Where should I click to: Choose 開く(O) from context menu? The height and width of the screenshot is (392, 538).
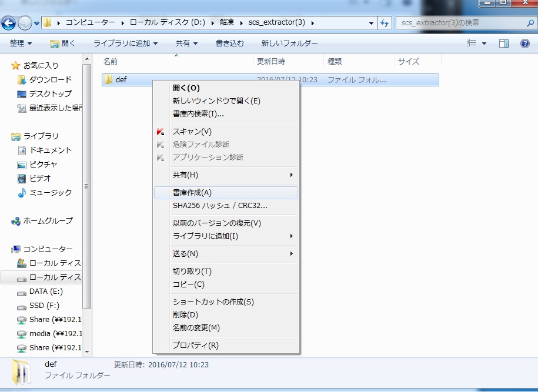[226, 88]
